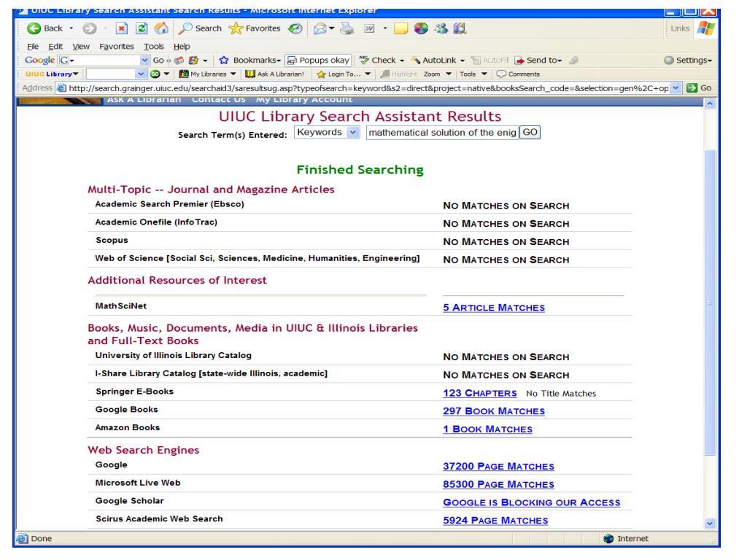Open Google toolbar Settings
The height and width of the screenshot is (560, 747).
[x=687, y=60]
